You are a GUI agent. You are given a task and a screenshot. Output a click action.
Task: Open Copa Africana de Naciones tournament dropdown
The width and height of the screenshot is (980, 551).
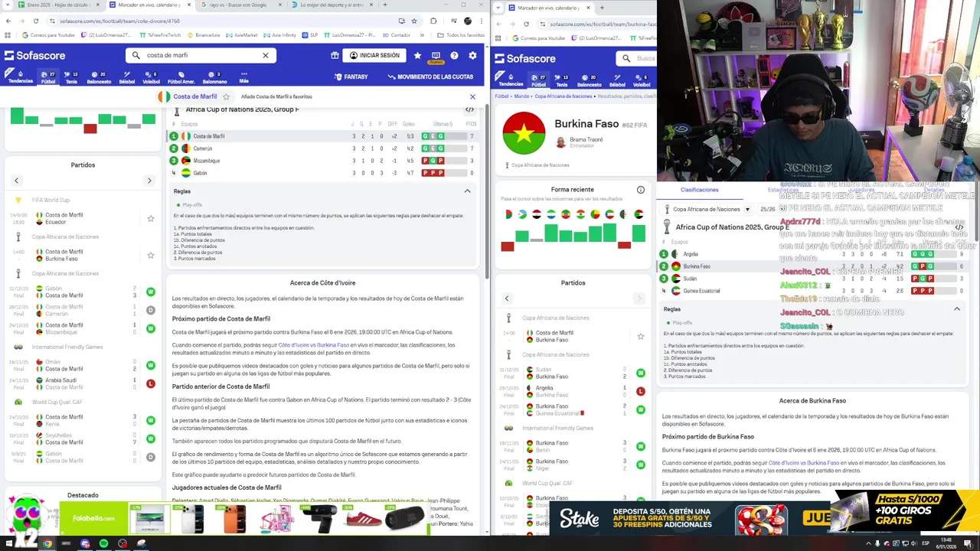coord(708,209)
